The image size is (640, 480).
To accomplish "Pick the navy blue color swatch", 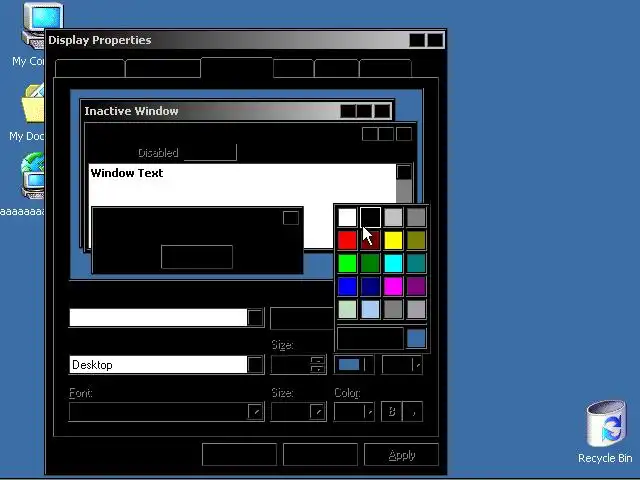I will point(370,286).
